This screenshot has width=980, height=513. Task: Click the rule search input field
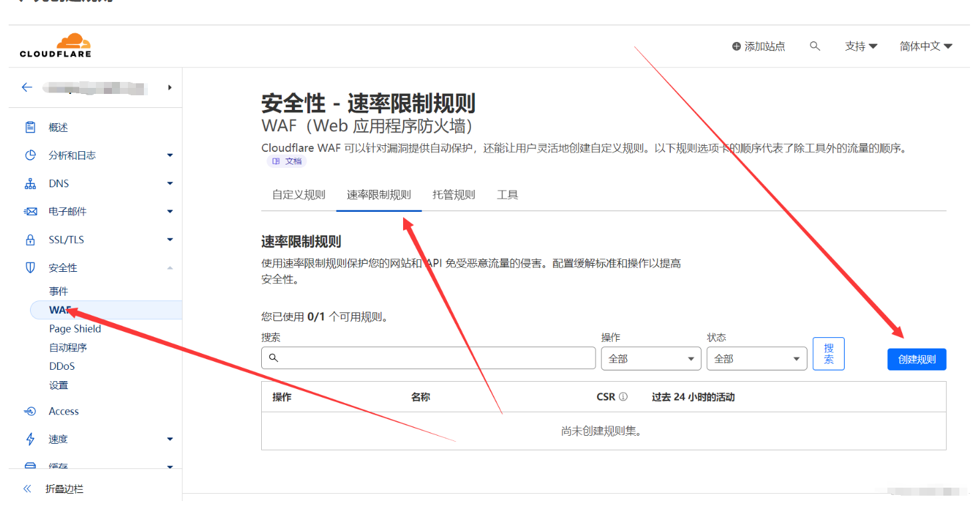428,358
